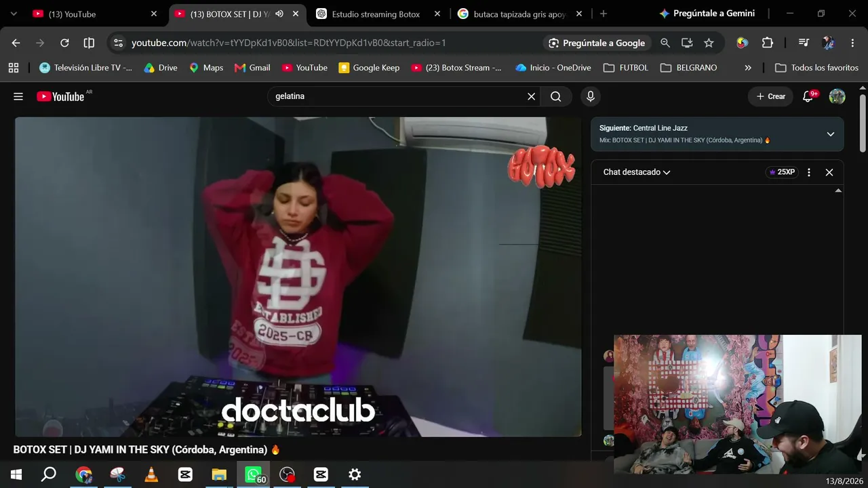Open the YouTube bookmark
Viewport: 868px width, 488px height.
point(304,68)
